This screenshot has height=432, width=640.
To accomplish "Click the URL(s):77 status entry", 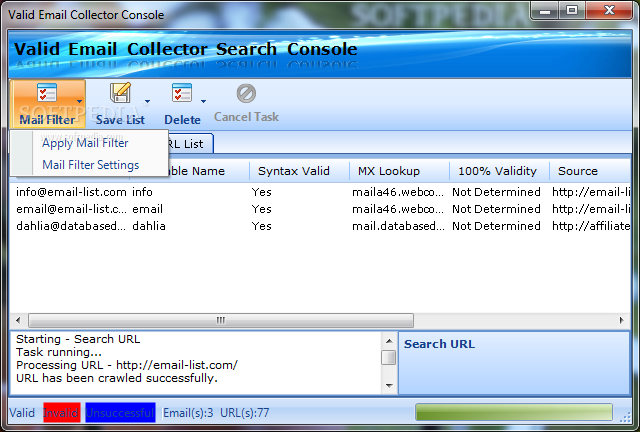I will (245, 413).
